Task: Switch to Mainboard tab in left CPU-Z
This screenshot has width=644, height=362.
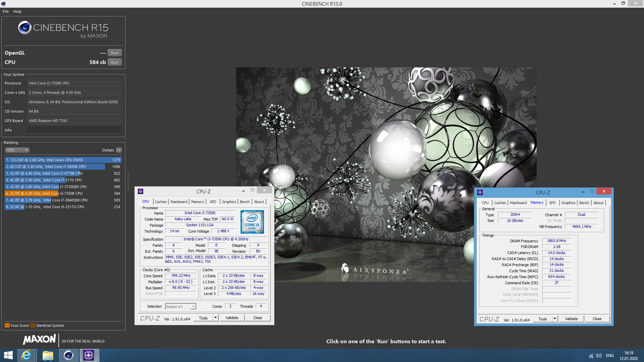Action: [179, 202]
